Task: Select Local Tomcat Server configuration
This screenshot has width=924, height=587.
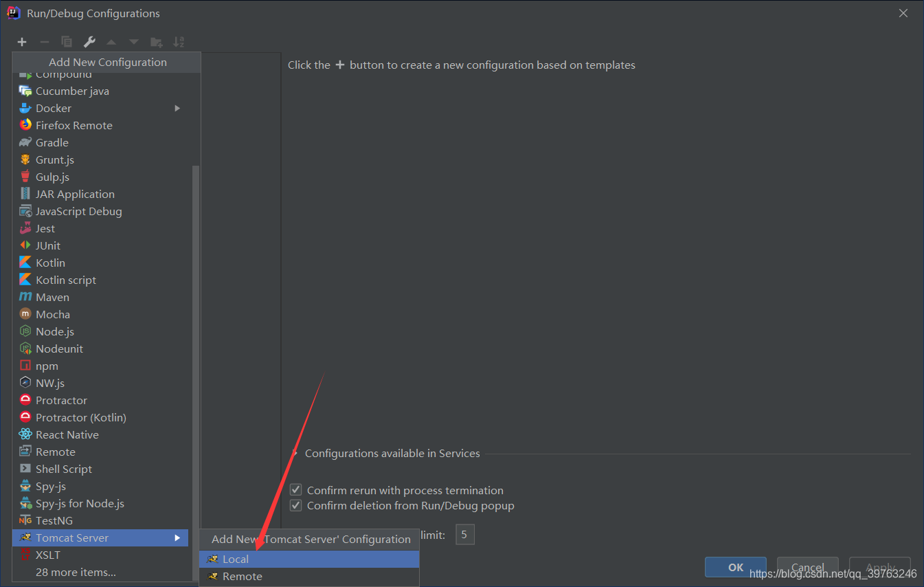Action: [309, 559]
